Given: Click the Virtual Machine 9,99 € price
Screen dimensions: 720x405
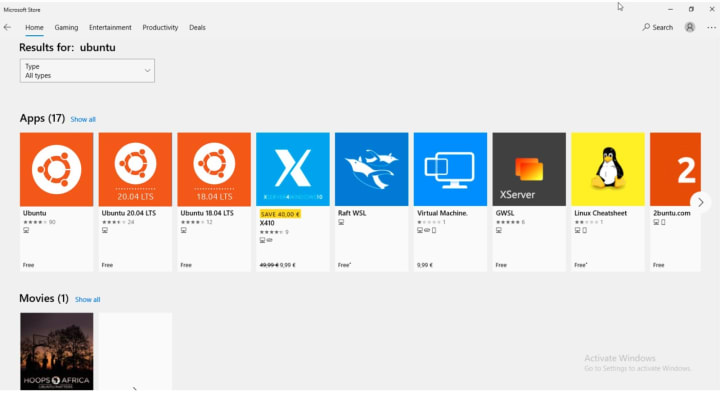Looking at the screenshot, I should pos(425,265).
